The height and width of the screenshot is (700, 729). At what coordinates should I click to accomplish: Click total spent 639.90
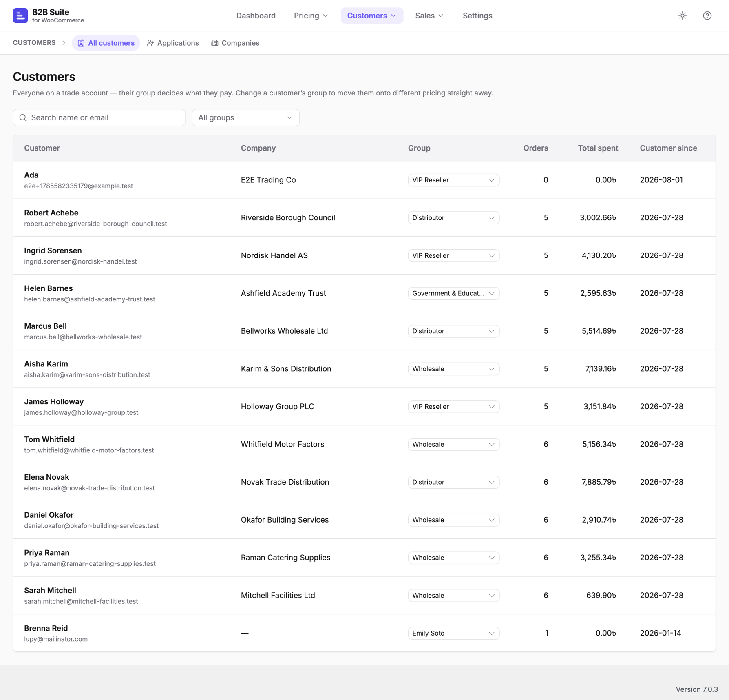click(x=601, y=596)
